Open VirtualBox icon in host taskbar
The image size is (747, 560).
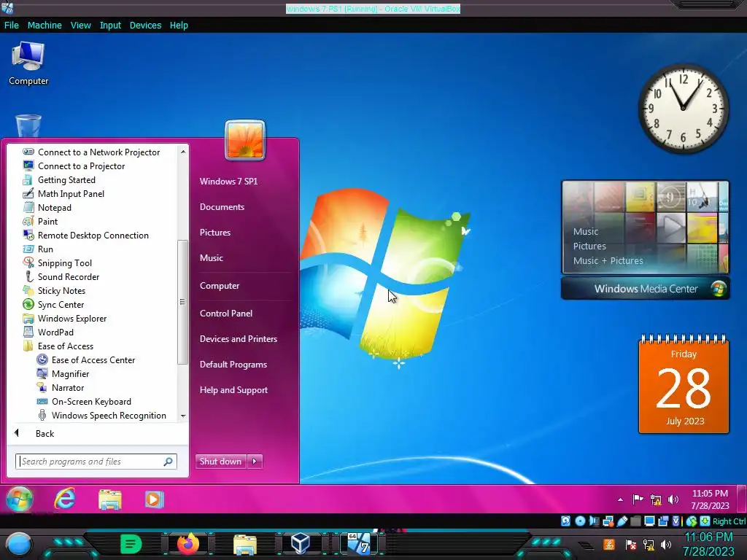coord(300,544)
